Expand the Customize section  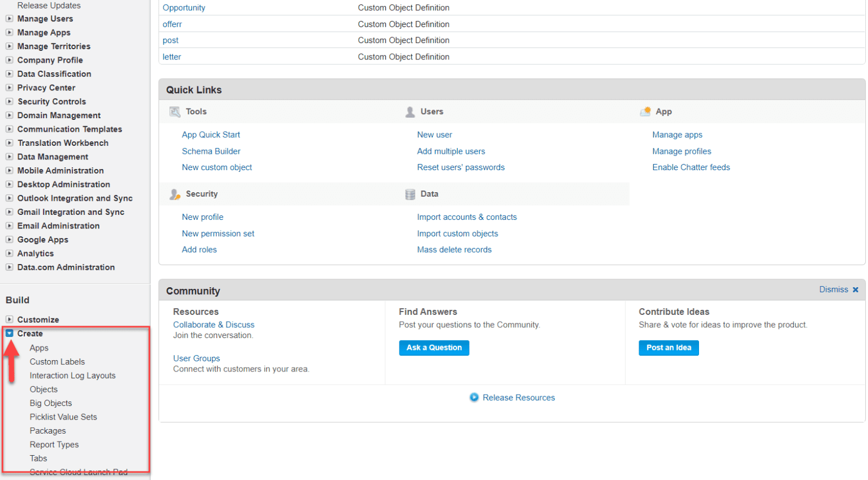(x=10, y=319)
